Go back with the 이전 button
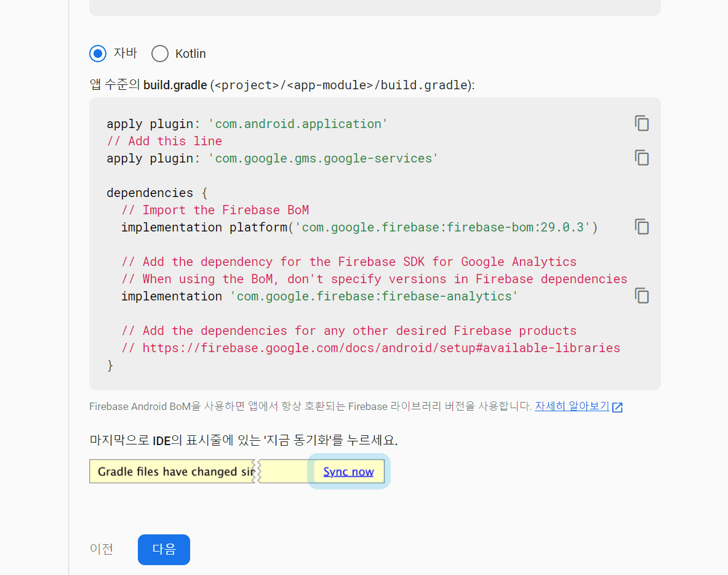The image size is (728, 575). pos(102,549)
